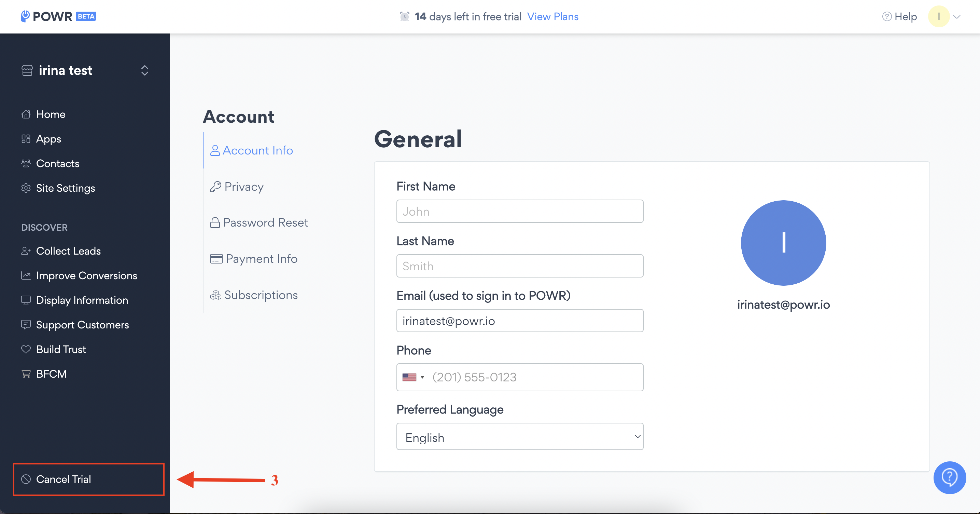Click the Site Settings gear icon
Viewport: 980px width, 514px height.
click(26, 188)
